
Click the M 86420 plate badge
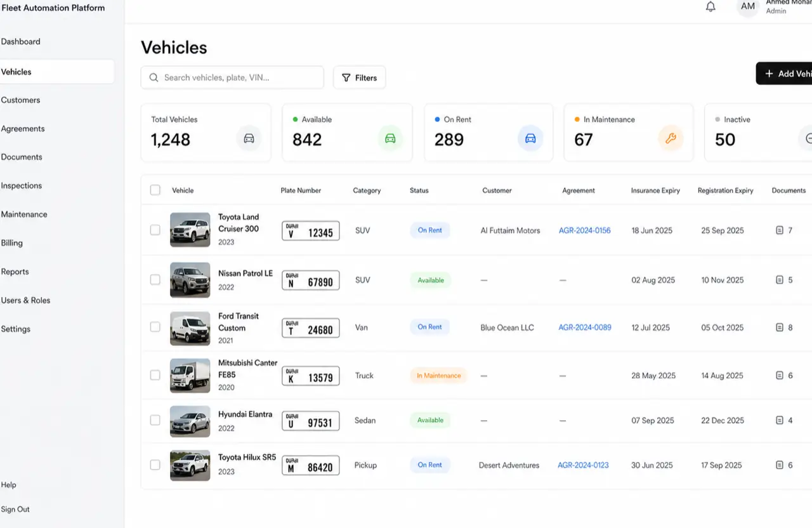pyautogui.click(x=311, y=466)
